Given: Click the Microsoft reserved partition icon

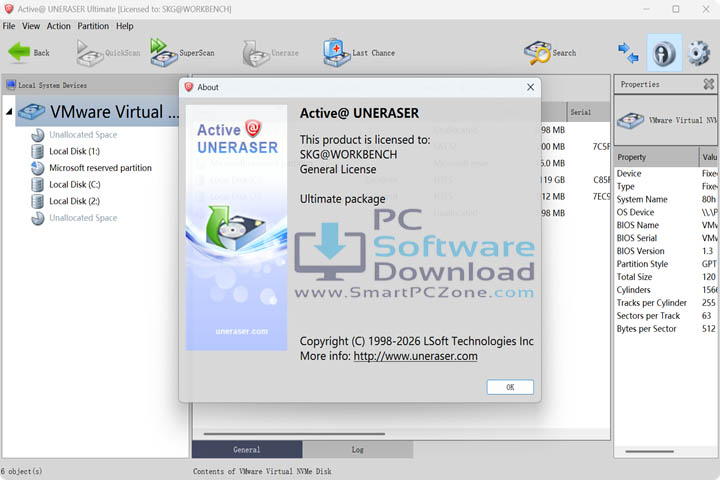Looking at the screenshot, I should pos(37,168).
